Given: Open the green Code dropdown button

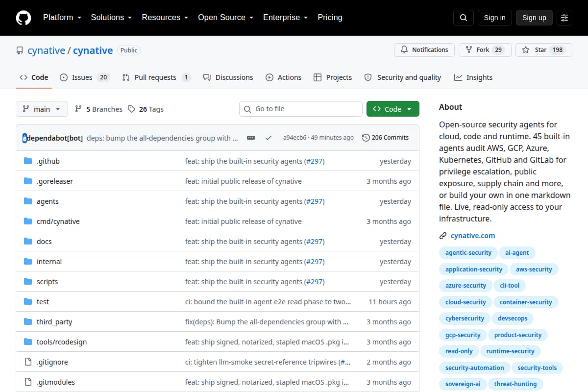Looking at the screenshot, I should tap(393, 109).
